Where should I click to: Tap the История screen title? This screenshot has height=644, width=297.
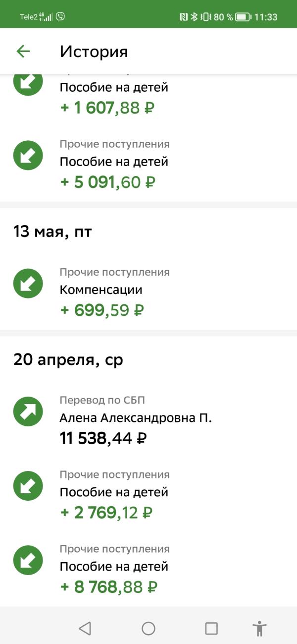94,52
